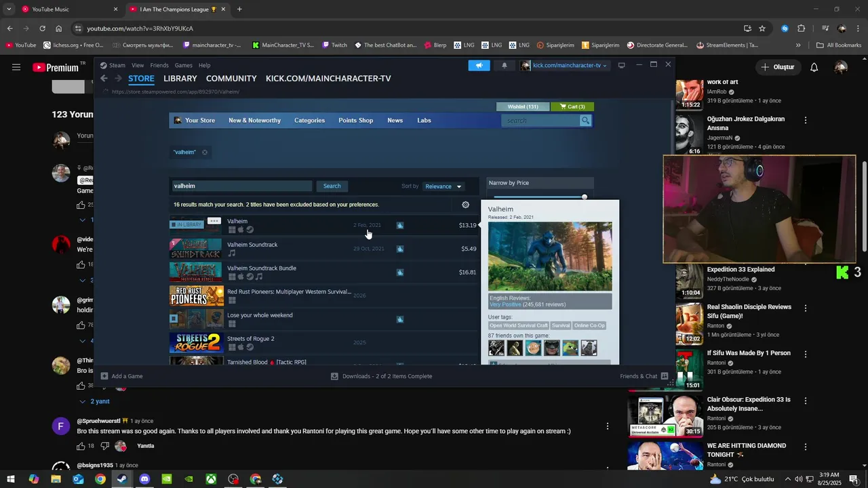Viewport: 868px width, 488px height.
Task: Expand hidden bookmarks overflow chevron
Action: click(798, 45)
